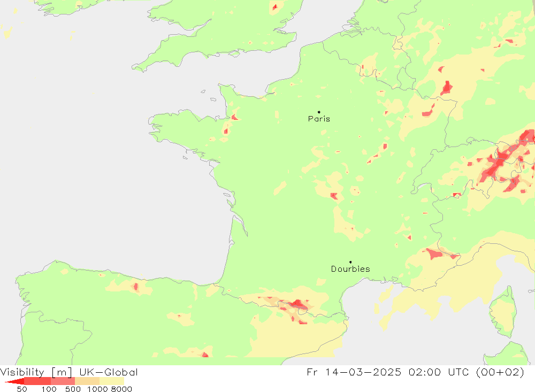Click the salmon 100-500 legend swatch
Image resolution: width=535 pixels, height=392 pixels.
click(x=63, y=381)
